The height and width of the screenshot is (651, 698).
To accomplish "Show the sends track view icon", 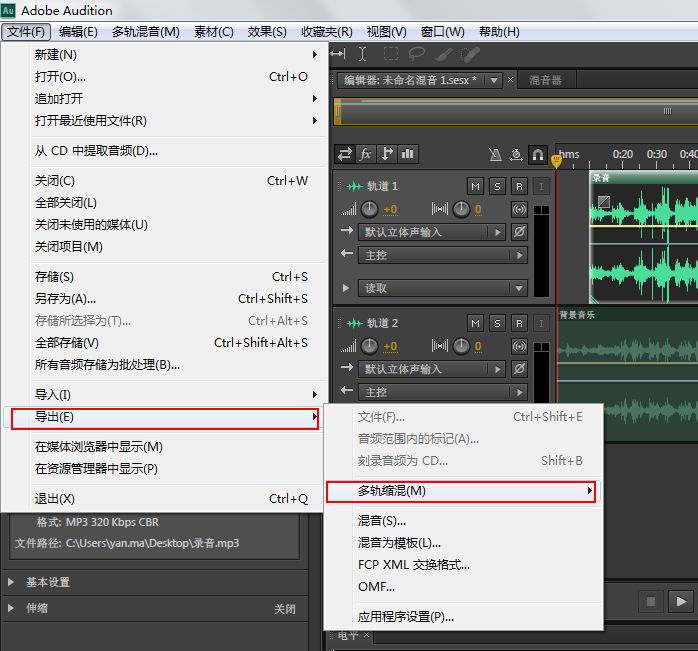I will pyautogui.click(x=386, y=154).
